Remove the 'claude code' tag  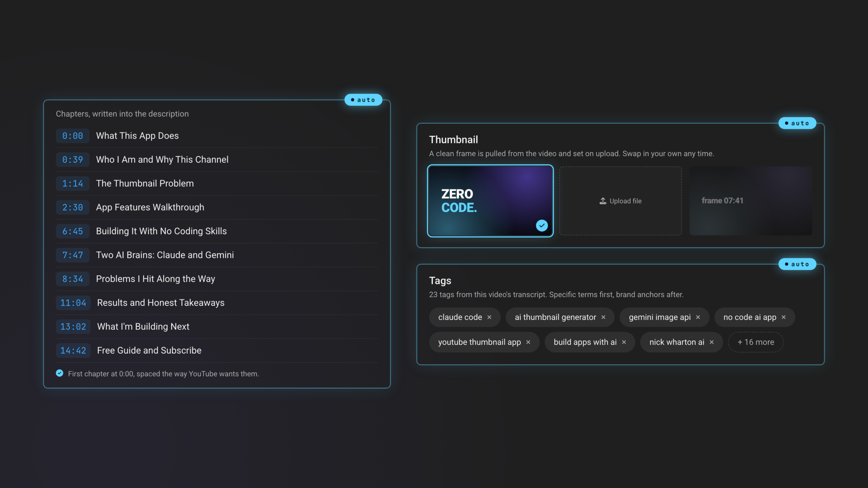(x=489, y=317)
